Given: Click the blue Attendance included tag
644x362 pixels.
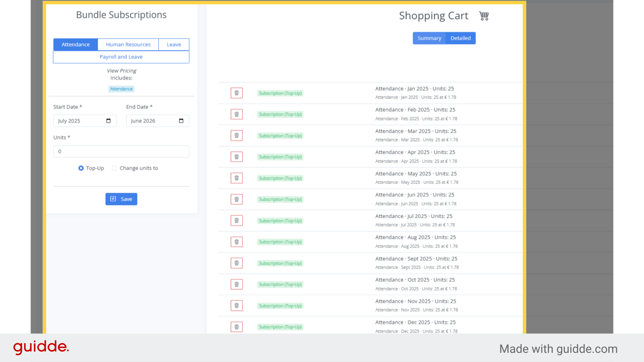Looking at the screenshot, I should pos(121,89).
